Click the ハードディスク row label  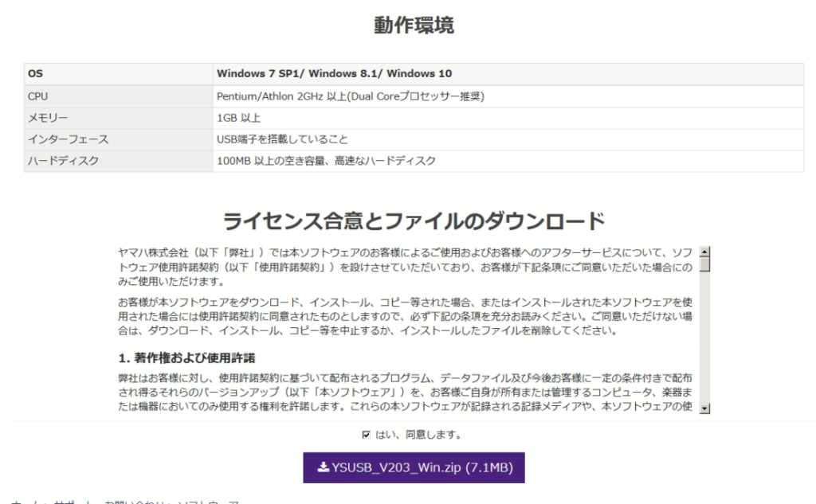118,161
